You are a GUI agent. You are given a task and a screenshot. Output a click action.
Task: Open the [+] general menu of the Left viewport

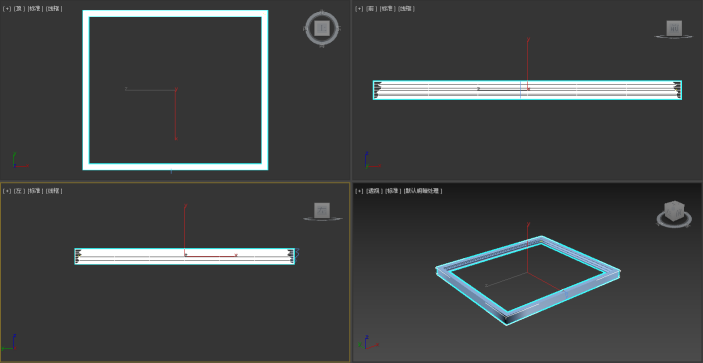pos(7,191)
